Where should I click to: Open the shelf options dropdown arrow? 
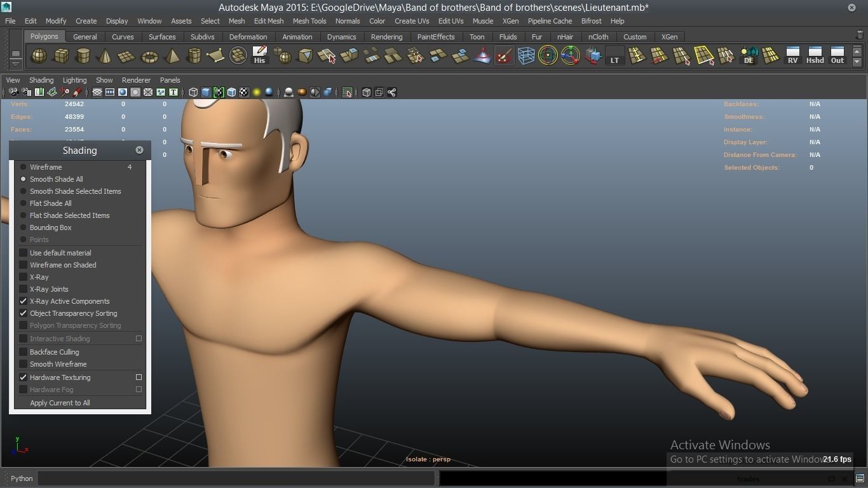tap(15, 63)
